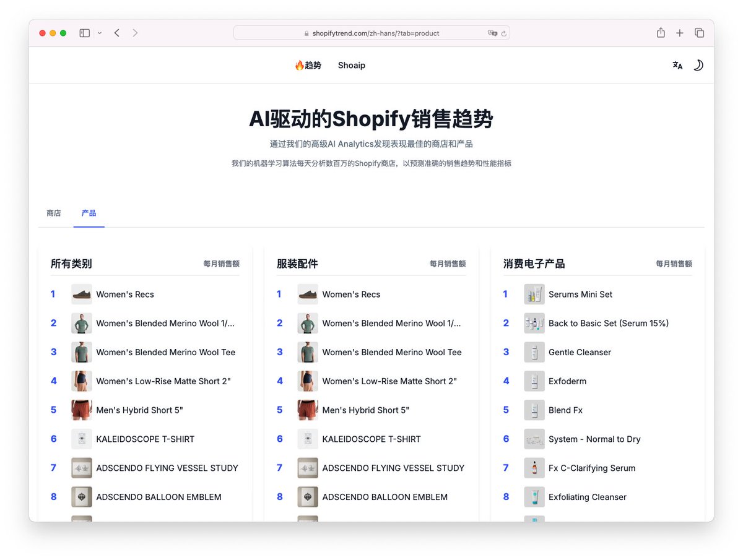Open ADSCENDO BALLOON EMBLEM in 服装配件

tap(385, 497)
